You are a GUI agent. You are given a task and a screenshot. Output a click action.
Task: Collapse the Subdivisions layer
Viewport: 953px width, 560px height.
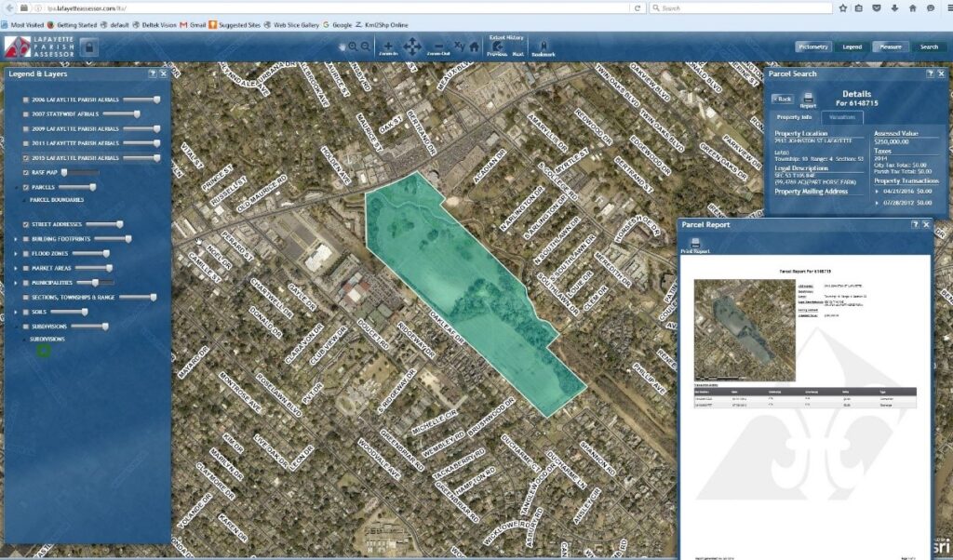coord(16,327)
